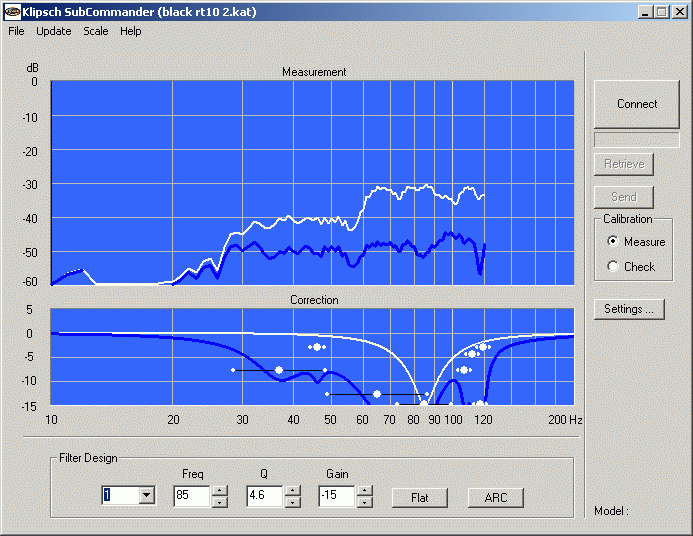Open the Settings dialog
Image resolution: width=693 pixels, height=536 pixels.
629,309
